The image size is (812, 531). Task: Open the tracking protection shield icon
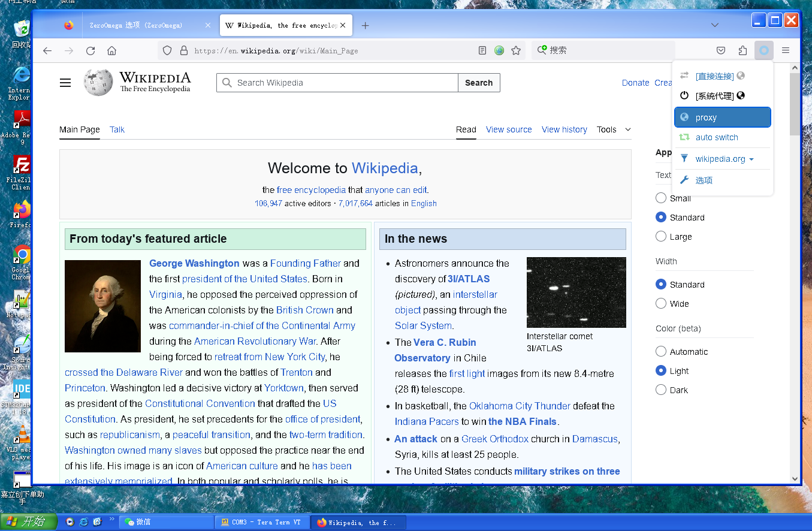pyautogui.click(x=167, y=51)
